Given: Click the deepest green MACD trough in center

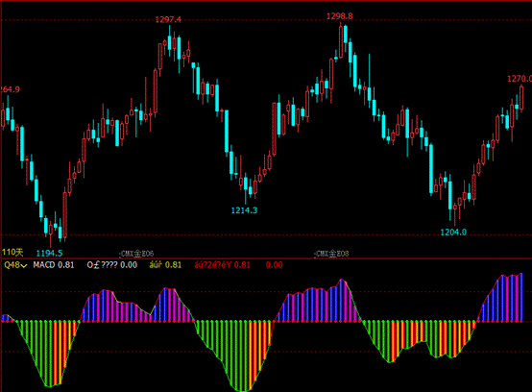Looking at the screenshot, I should [243, 356].
